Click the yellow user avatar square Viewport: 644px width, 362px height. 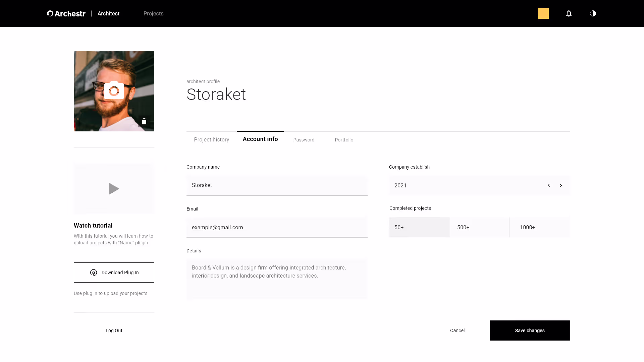[x=543, y=13]
